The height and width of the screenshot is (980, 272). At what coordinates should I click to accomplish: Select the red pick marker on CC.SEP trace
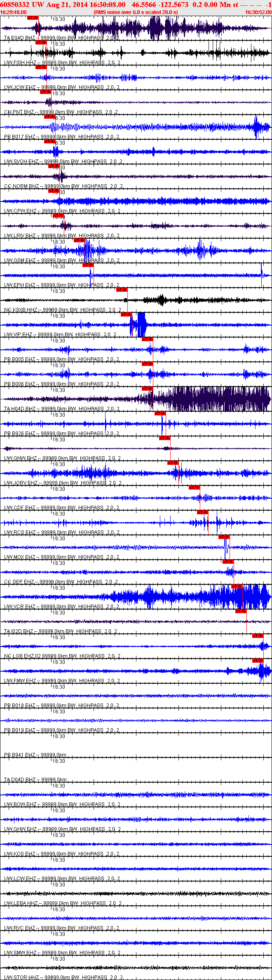pos(228,562)
